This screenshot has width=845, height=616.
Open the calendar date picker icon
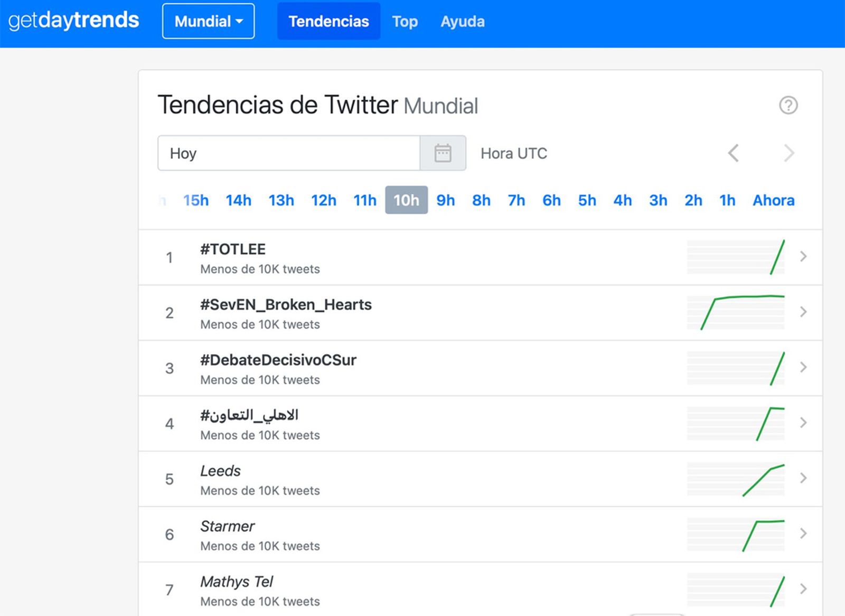coord(443,153)
